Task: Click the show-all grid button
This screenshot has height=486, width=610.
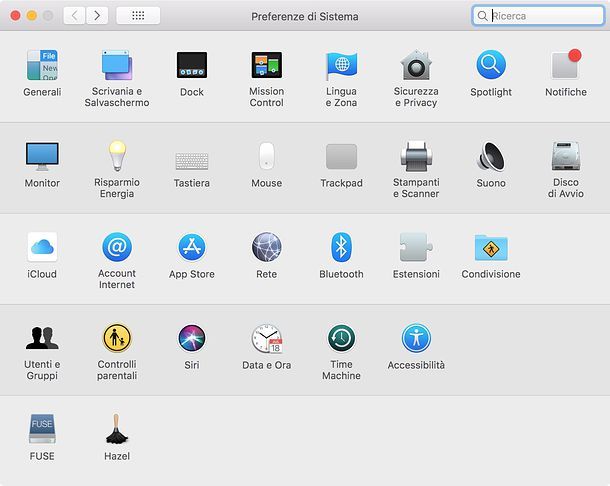Action: (138, 16)
